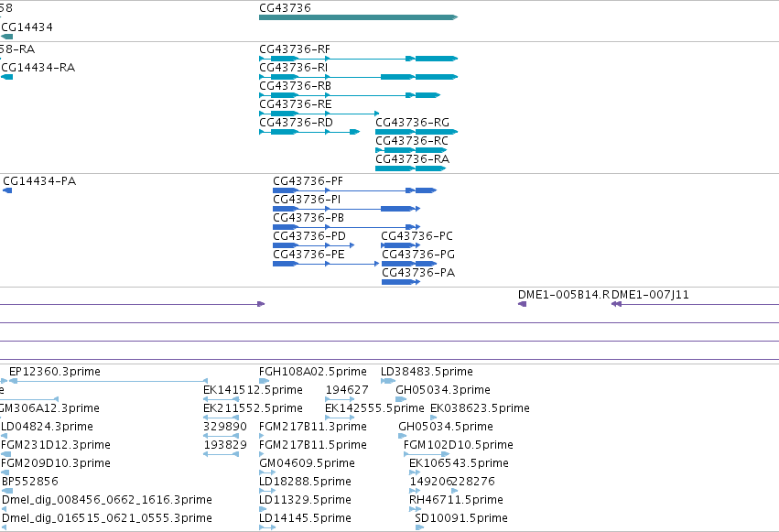Select CG43736-PF protein glyph

point(355,190)
